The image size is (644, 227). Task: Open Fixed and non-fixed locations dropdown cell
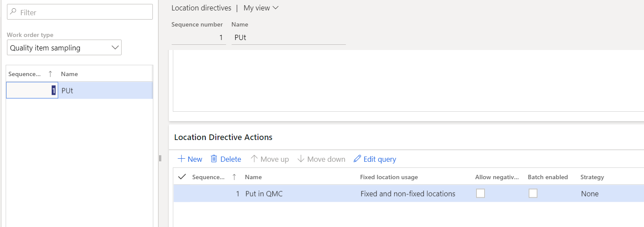coord(408,194)
